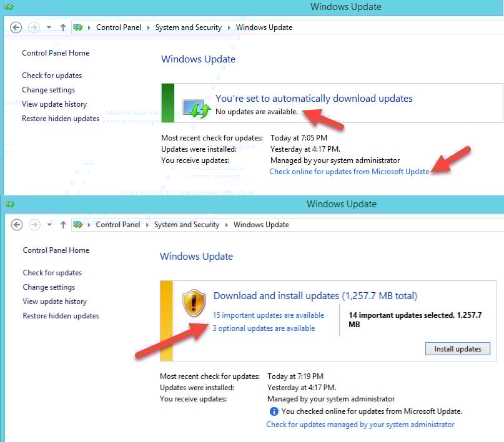Click upper window title bar app icon
This screenshot has width=504, height=442.
pos(9,7)
